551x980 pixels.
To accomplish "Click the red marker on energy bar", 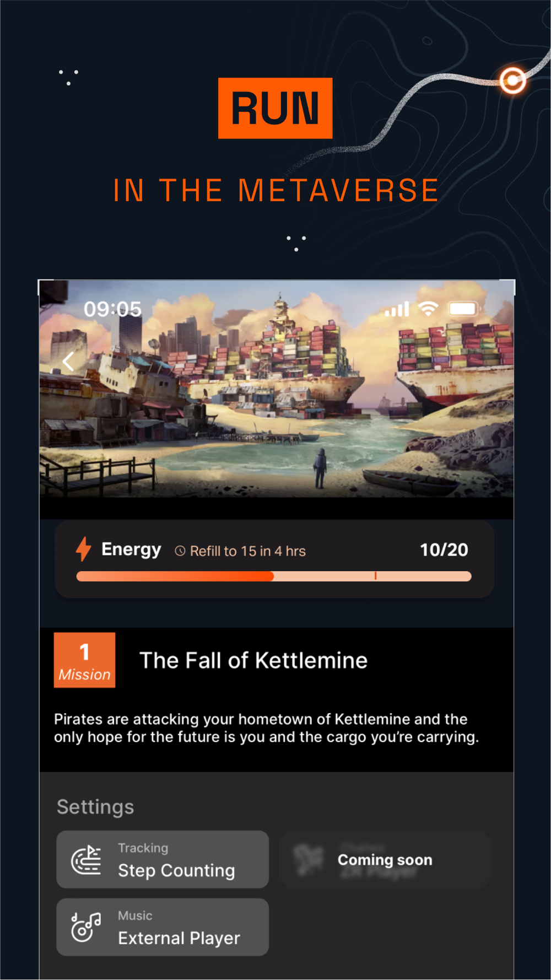I will (375, 576).
